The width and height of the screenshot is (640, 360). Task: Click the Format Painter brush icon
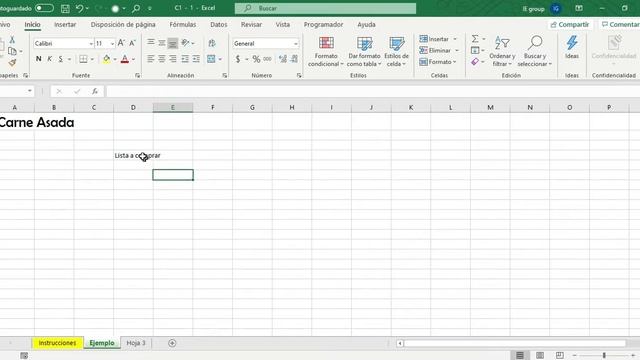[x=12, y=62]
